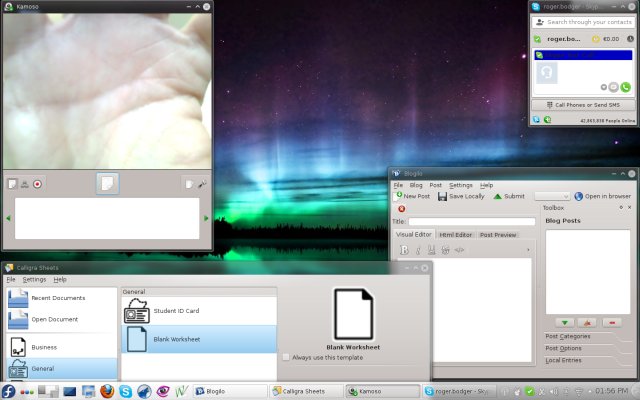Click the Open in browser button
Viewport: 640px width, 400px height.
pyautogui.click(x=602, y=196)
